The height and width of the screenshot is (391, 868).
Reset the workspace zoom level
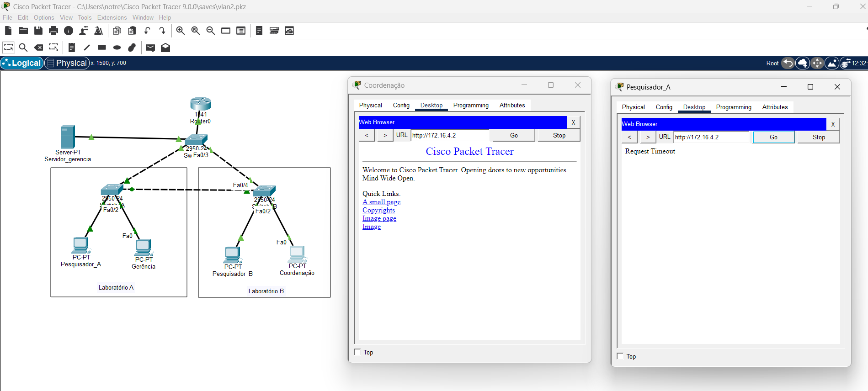tap(196, 31)
